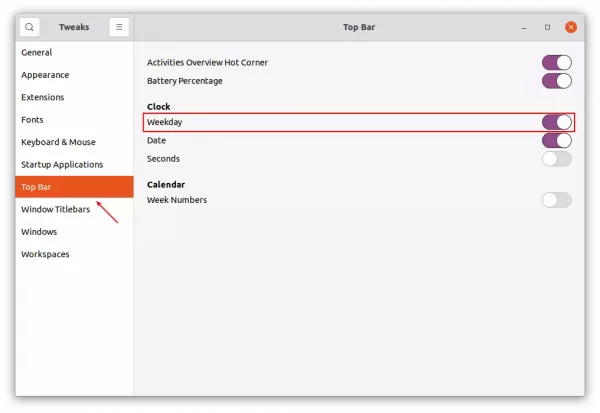Click the Calendar section heading
The width and height of the screenshot is (600, 413).
pyautogui.click(x=166, y=184)
